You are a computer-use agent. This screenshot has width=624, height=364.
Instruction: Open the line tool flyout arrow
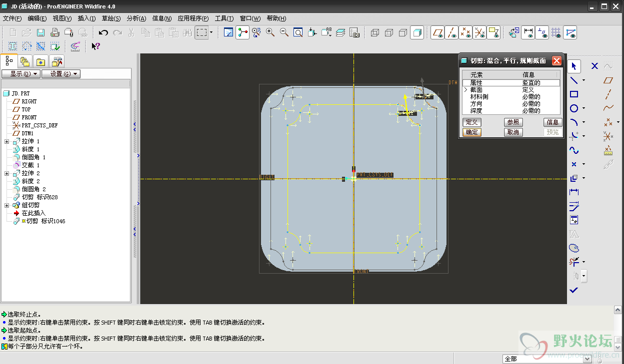[x=583, y=80]
